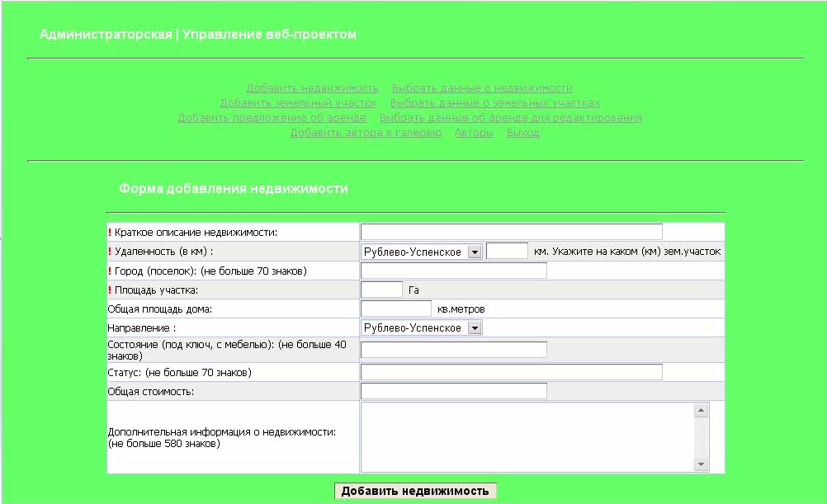Submit the form with the Добавить недвижимость button

415,491
